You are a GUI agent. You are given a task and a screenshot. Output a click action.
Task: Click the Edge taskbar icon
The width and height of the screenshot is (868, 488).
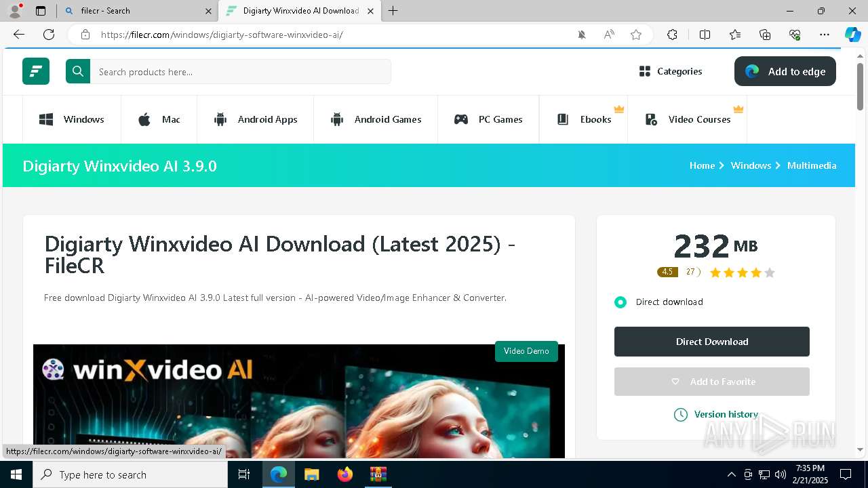[279, 474]
